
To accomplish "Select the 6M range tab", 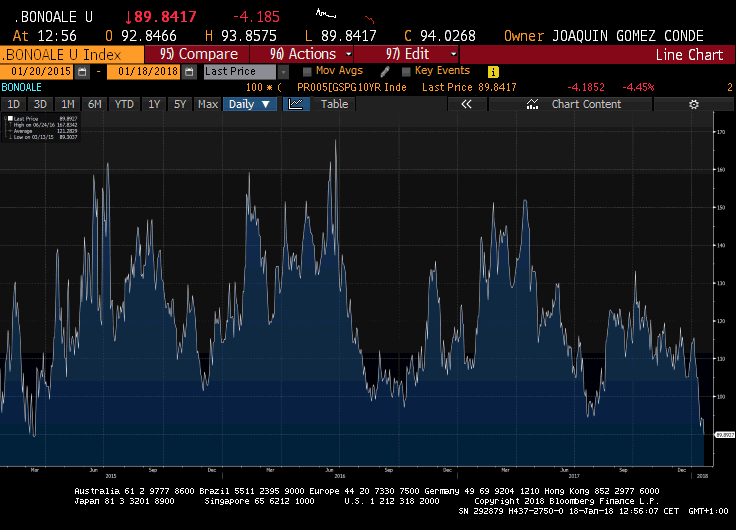I will [95, 104].
